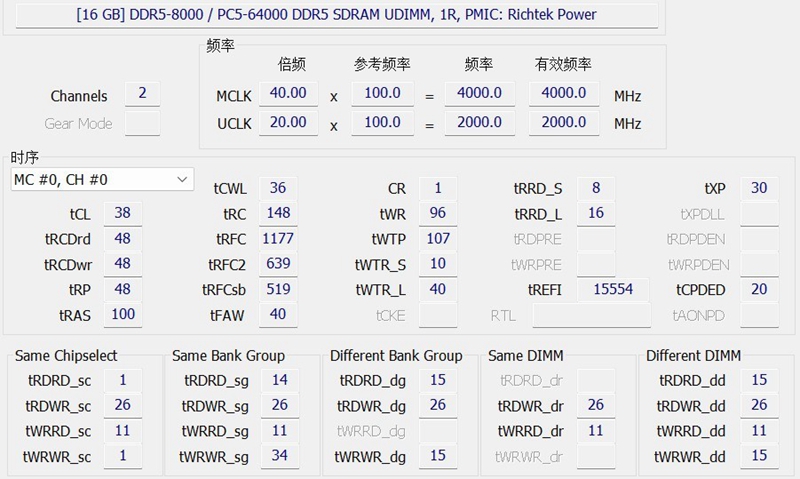
Task: Click the CR command rate field
Action: pos(437,188)
